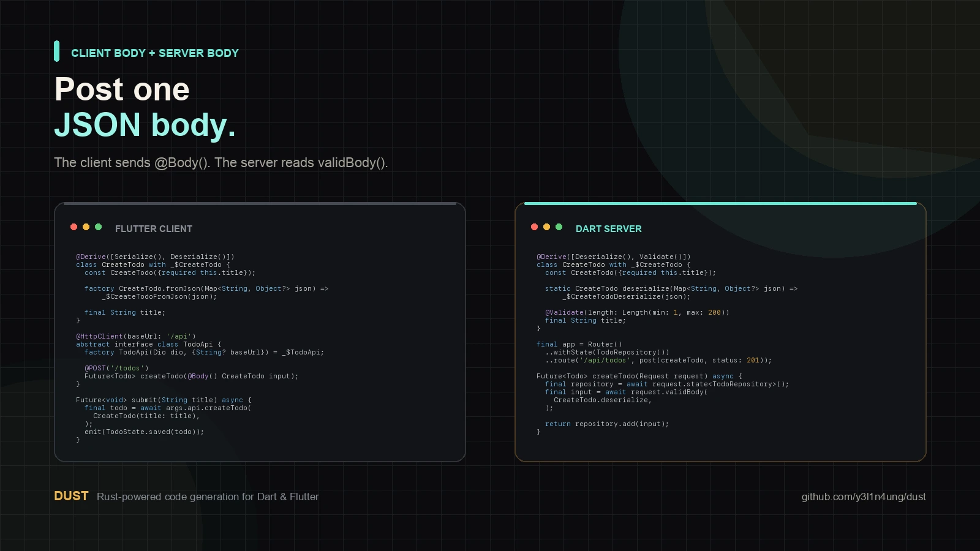The height and width of the screenshot is (551, 980).
Task: Click subtitle 'The client sends @Body()...'
Action: pyautogui.click(x=221, y=163)
